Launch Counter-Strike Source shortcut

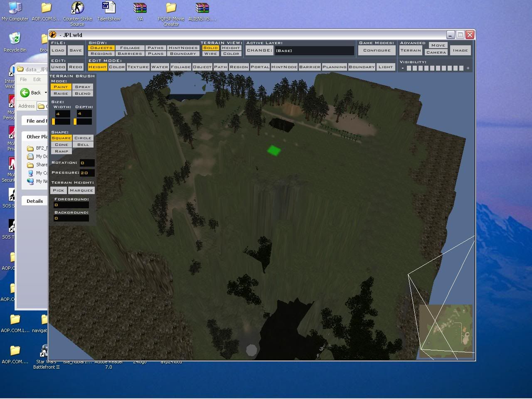[77, 14]
